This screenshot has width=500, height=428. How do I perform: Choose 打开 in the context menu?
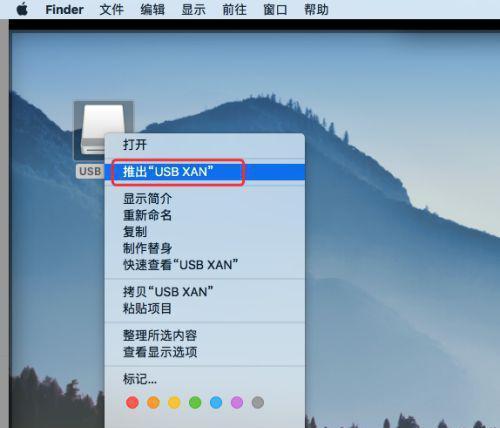[205, 145]
